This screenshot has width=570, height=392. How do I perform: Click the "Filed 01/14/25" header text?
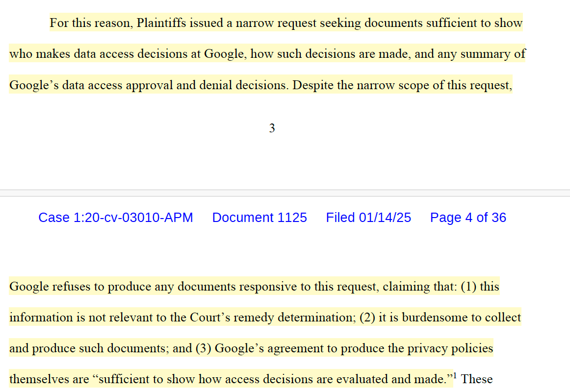pyautogui.click(x=368, y=218)
